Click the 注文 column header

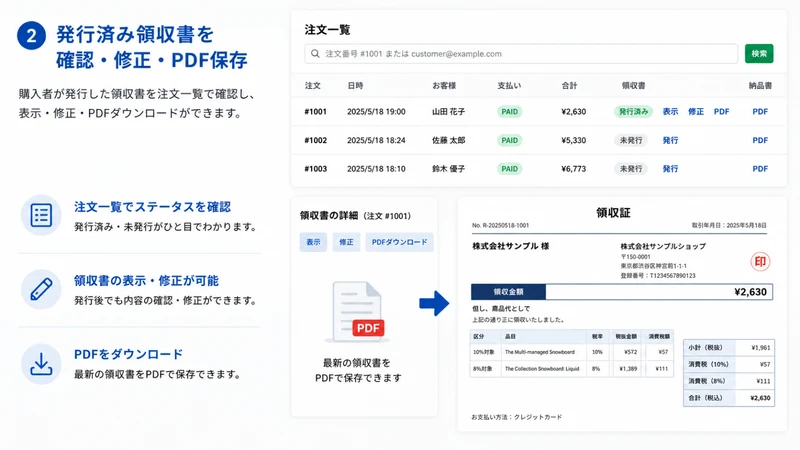click(312, 85)
